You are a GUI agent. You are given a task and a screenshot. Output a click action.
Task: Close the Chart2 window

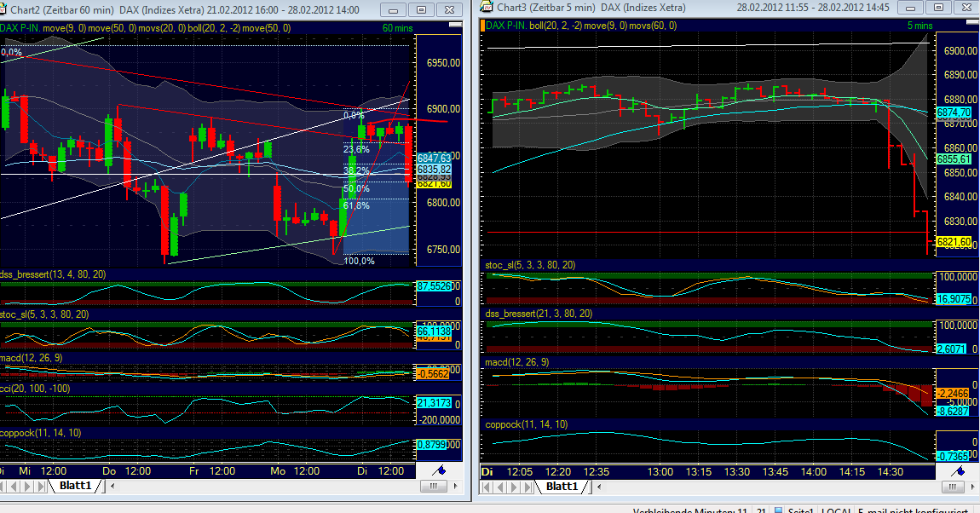click(449, 9)
